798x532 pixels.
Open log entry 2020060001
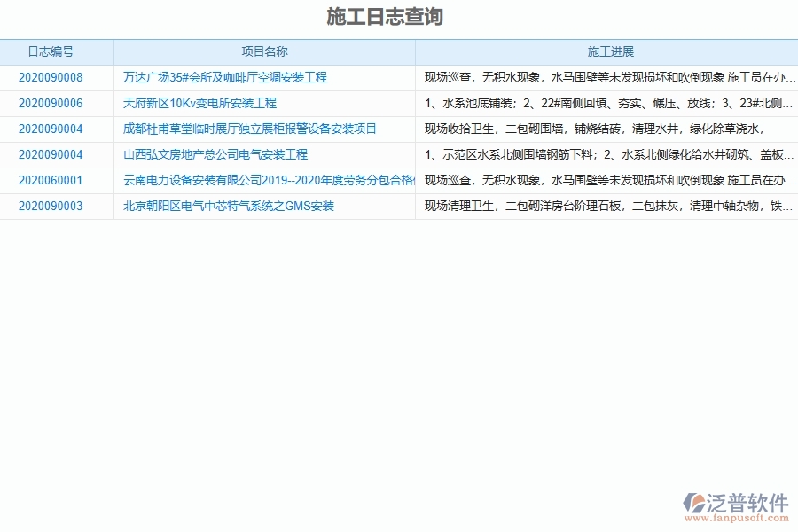[x=49, y=180]
